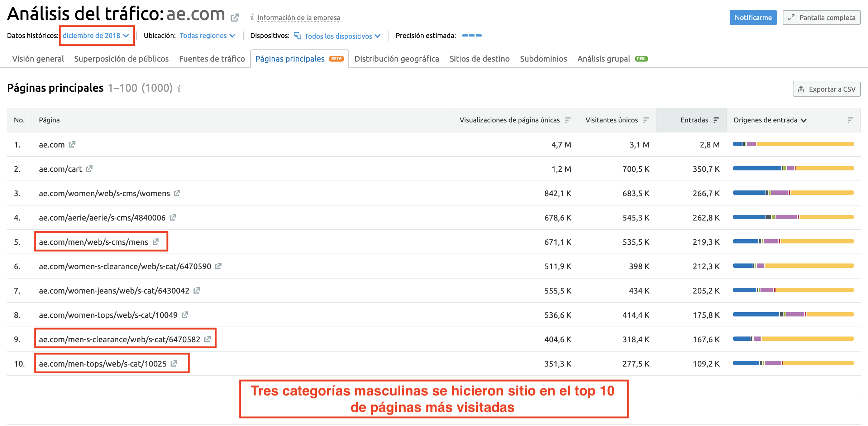The width and height of the screenshot is (868, 426).
Task: Click the Pantalla completa button
Action: click(x=821, y=18)
